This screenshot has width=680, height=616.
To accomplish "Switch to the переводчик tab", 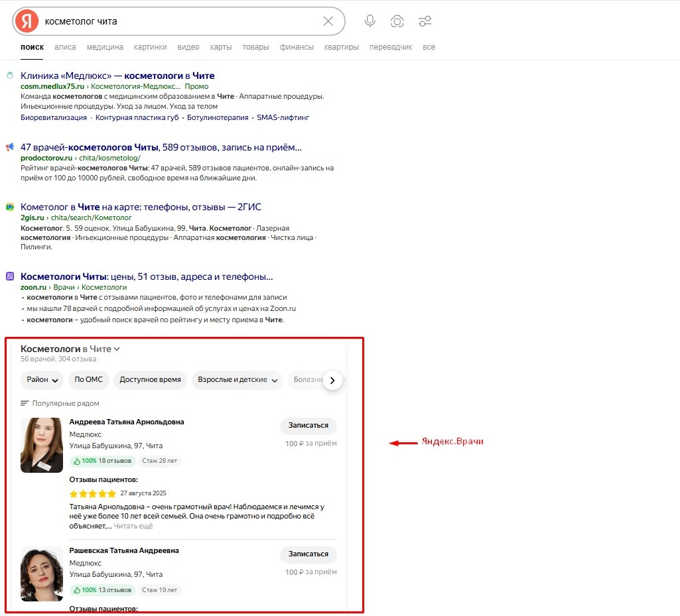I will pyautogui.click(x=391, y=47).
